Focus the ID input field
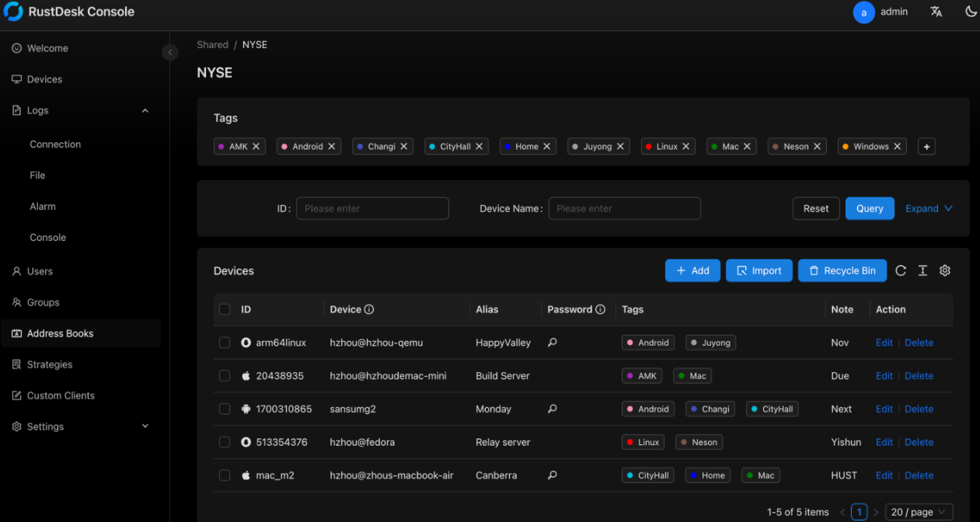 point(372,208)
